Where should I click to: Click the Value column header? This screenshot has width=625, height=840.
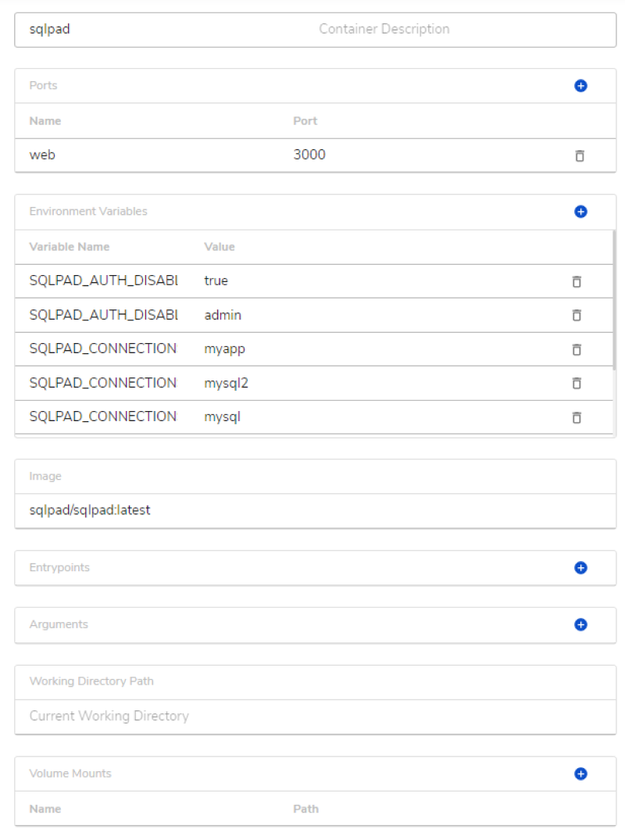point(220,247)
